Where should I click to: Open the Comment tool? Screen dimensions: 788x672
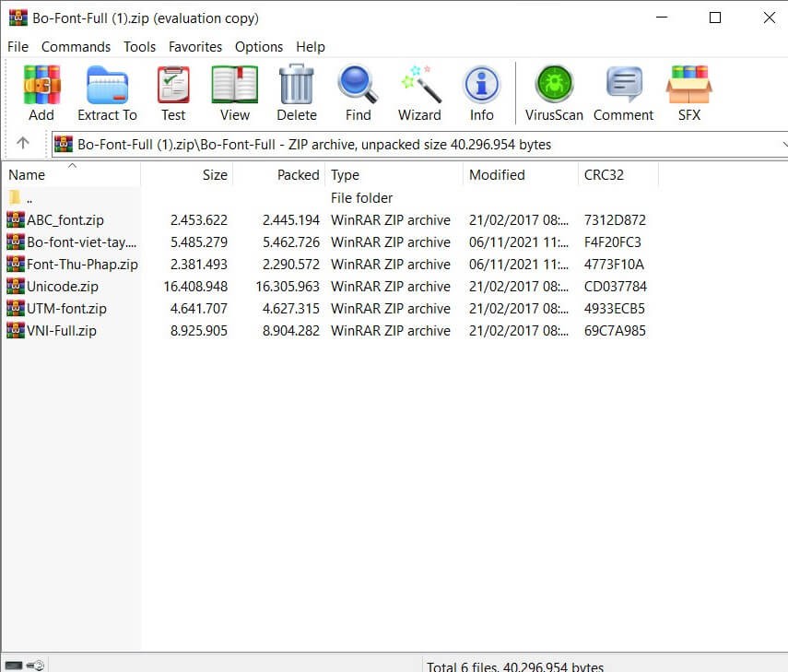(x=623, y=93)
